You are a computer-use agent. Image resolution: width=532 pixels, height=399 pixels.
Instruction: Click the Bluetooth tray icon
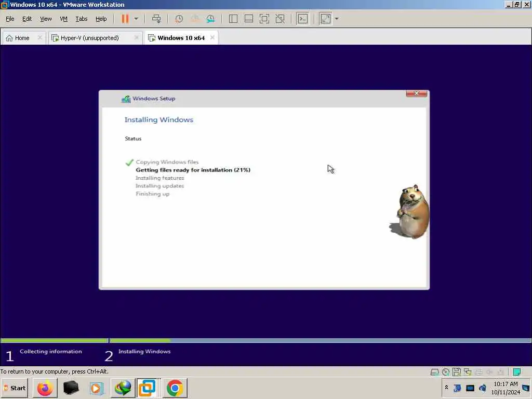point(457,388)
